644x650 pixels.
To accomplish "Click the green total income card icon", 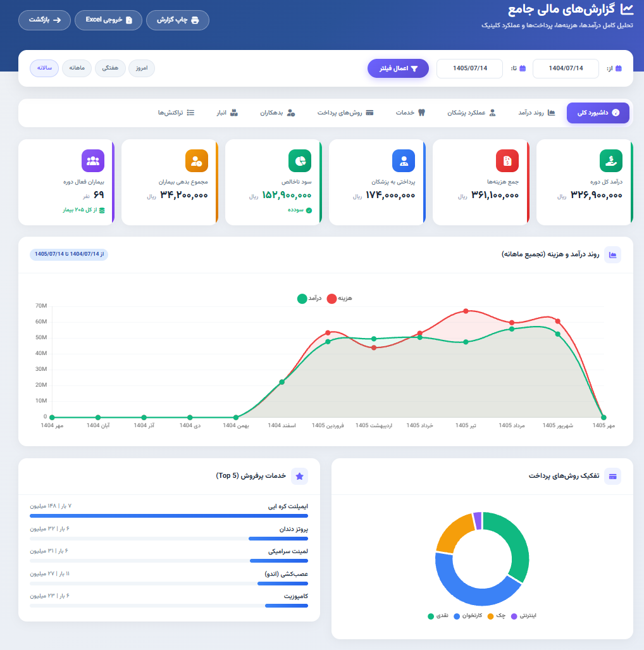I will (x=611, y=161).
